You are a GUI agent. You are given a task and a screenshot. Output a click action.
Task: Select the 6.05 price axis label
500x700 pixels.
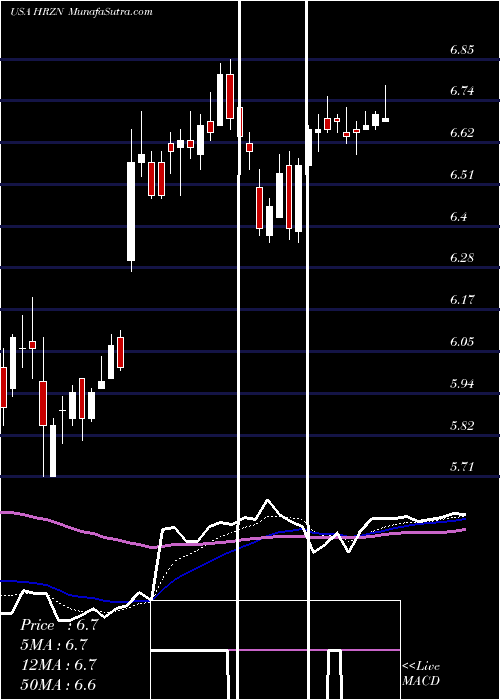click(x=462, y=342)
